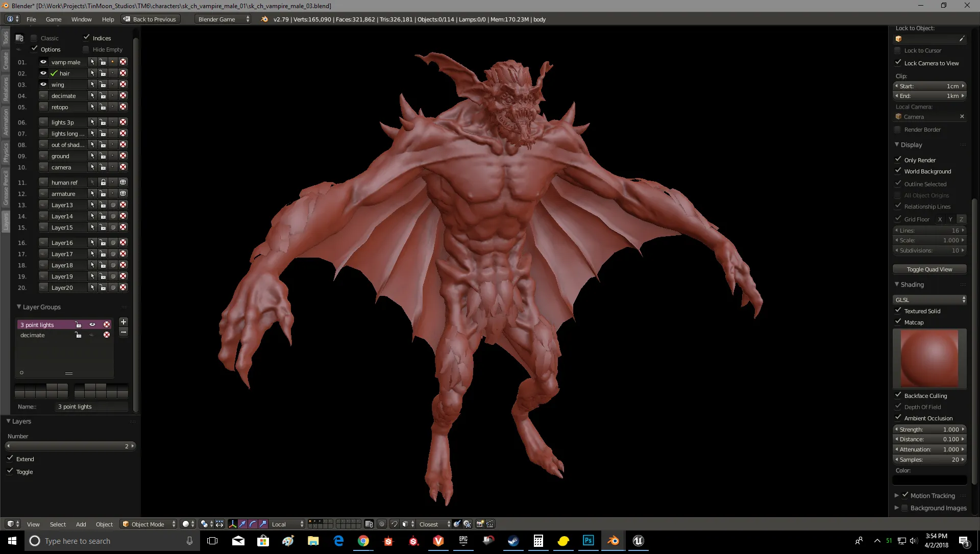Click select cursor icon for retopo layer

click(x=92, y=107)
